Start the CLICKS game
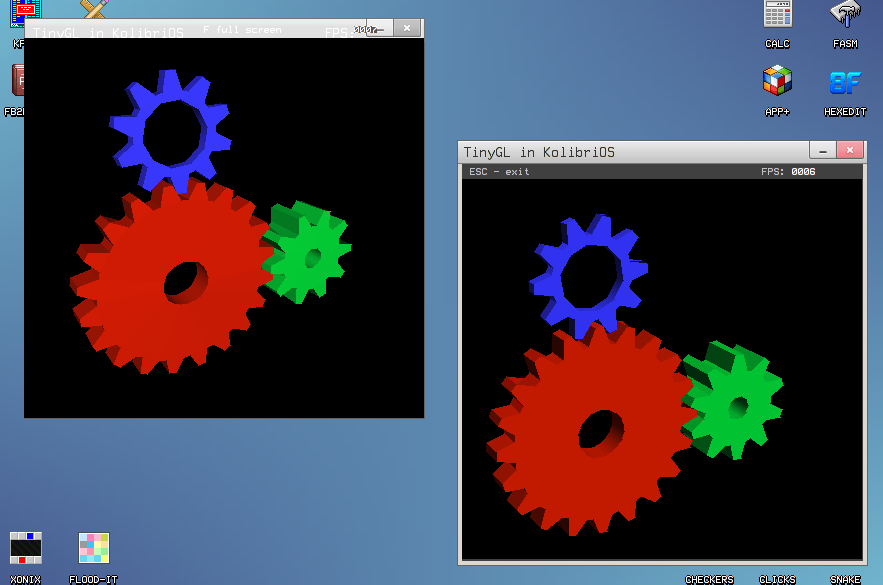This screenshot has width=883, height=585. tap(777, 578)
